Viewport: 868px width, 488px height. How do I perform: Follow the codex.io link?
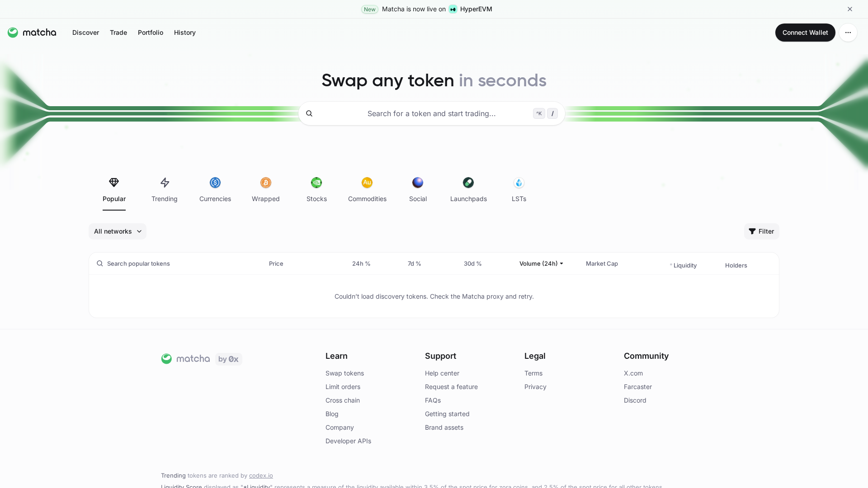[261, 475]
